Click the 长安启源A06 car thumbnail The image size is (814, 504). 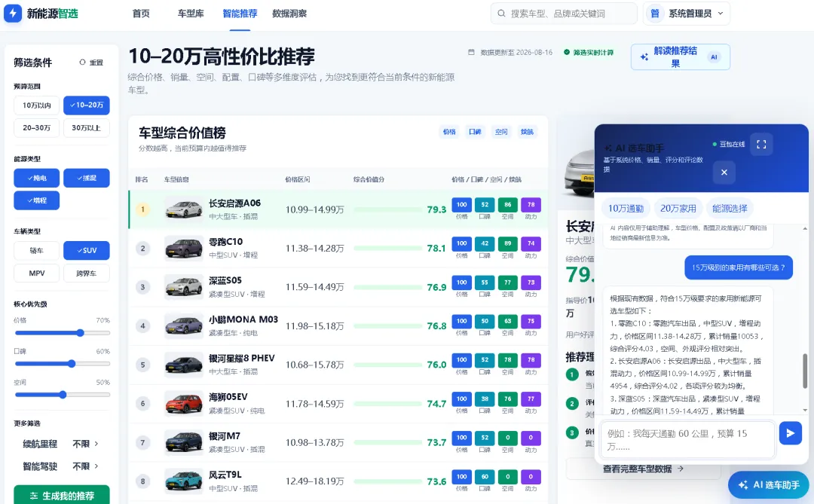pos(184,209)
